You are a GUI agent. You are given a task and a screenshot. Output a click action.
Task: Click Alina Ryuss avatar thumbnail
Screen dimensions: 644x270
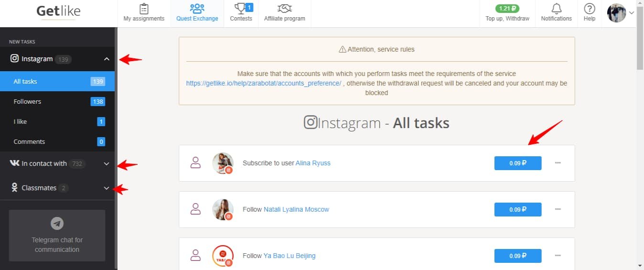[x=223, y=163]
